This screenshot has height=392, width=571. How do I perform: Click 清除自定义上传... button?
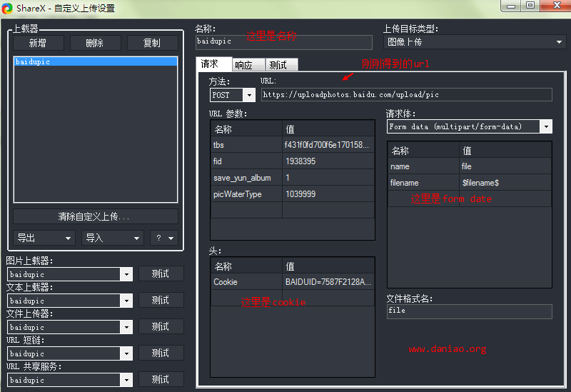[x=96, y=216]
